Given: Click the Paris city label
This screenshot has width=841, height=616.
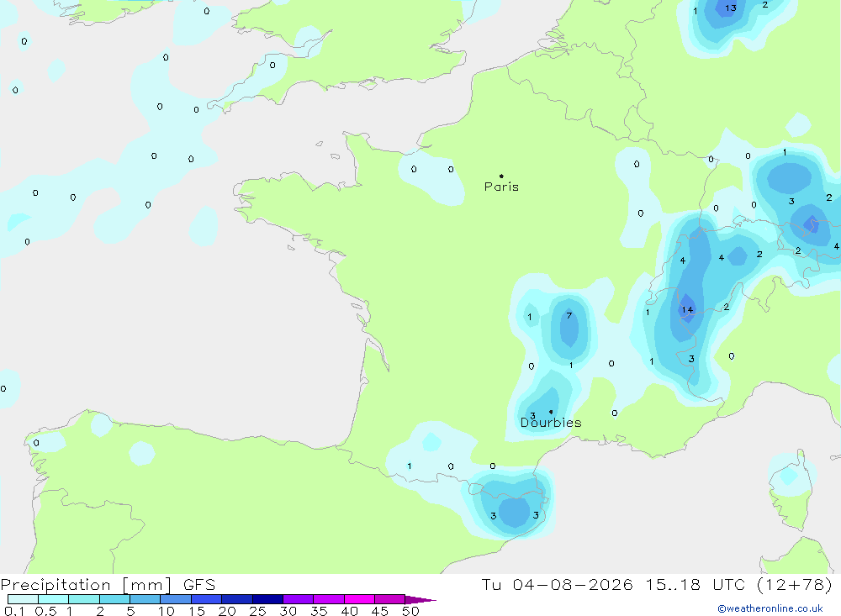Looking at the screenshot, I should 501,187.
